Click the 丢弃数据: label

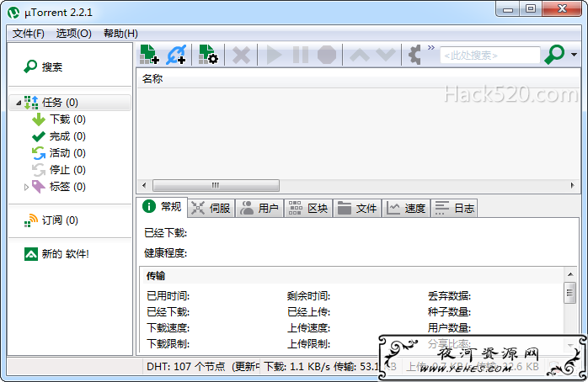coord(449,296)
